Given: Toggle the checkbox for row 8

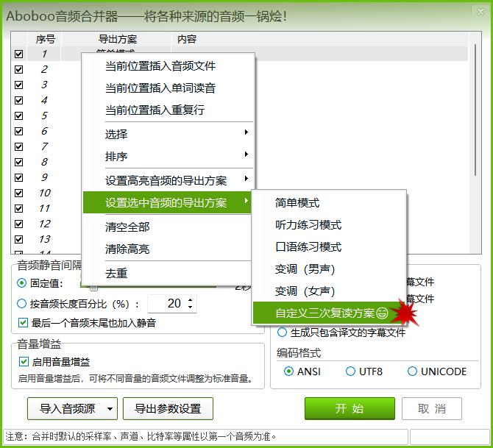Looking at the screenshot, I should pyautogui.click(x=19, y=163).
